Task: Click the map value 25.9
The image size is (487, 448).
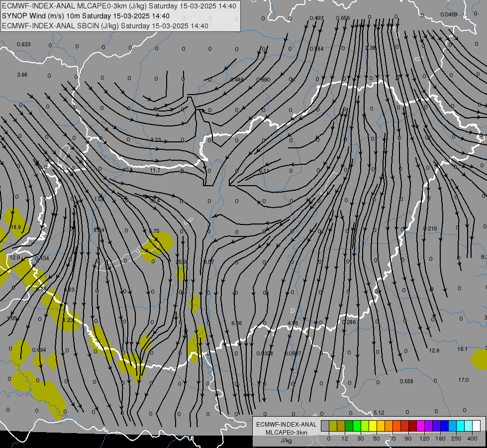Action: [x=181, y=262]
